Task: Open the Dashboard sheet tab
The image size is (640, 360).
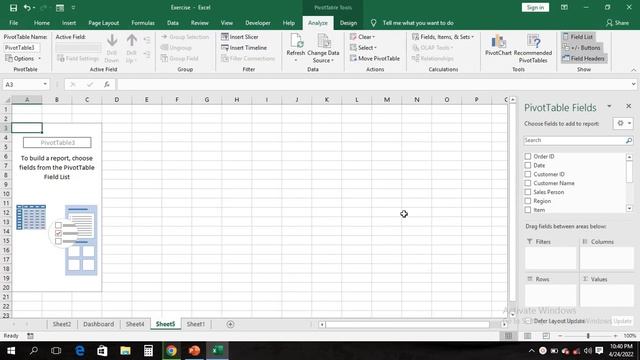Action: [x=98, y=324]
